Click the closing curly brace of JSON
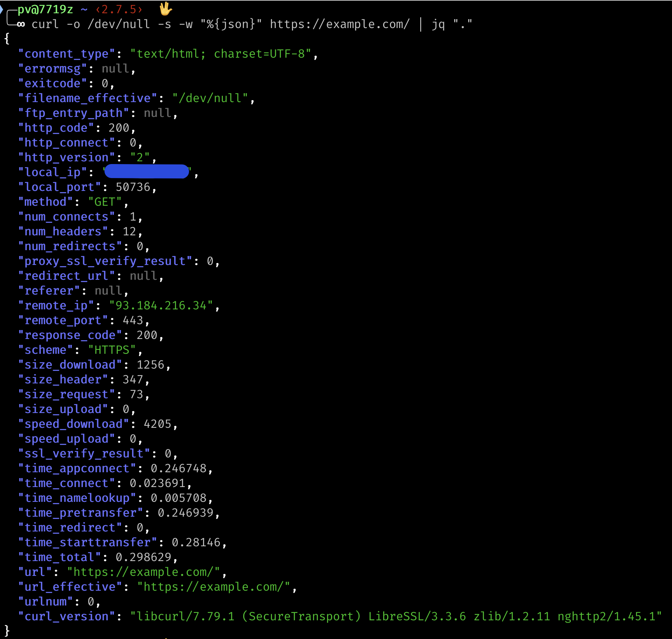 7,630
